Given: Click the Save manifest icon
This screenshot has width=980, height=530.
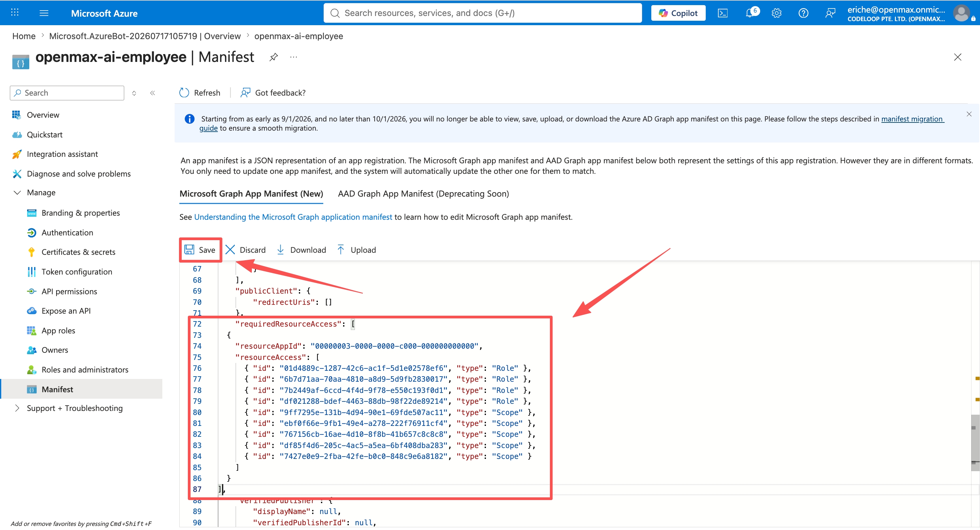Looking at the screenshot, I should (x=189, y=250).
